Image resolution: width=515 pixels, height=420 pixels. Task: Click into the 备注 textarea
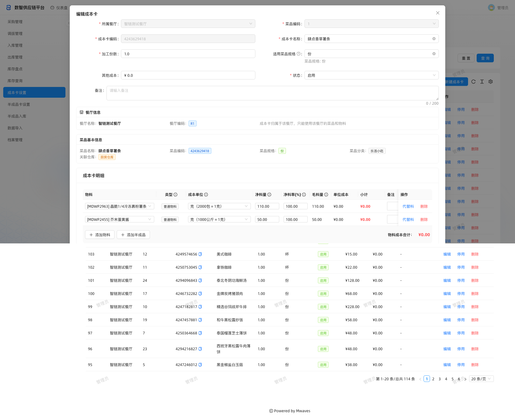[x=273, y=93]
